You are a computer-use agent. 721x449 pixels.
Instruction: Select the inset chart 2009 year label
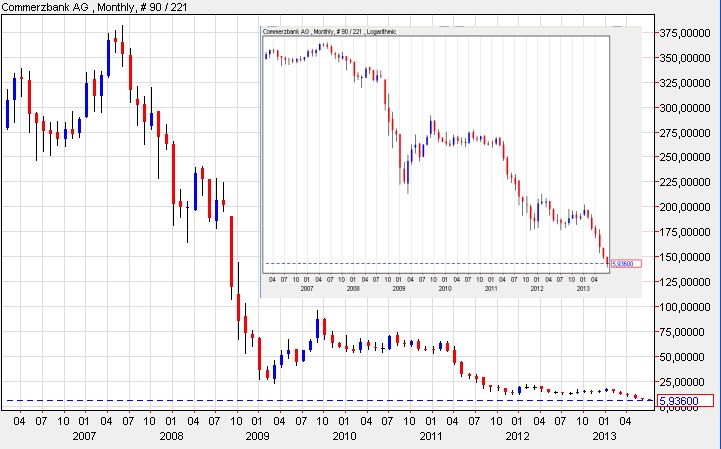point(399,288)
